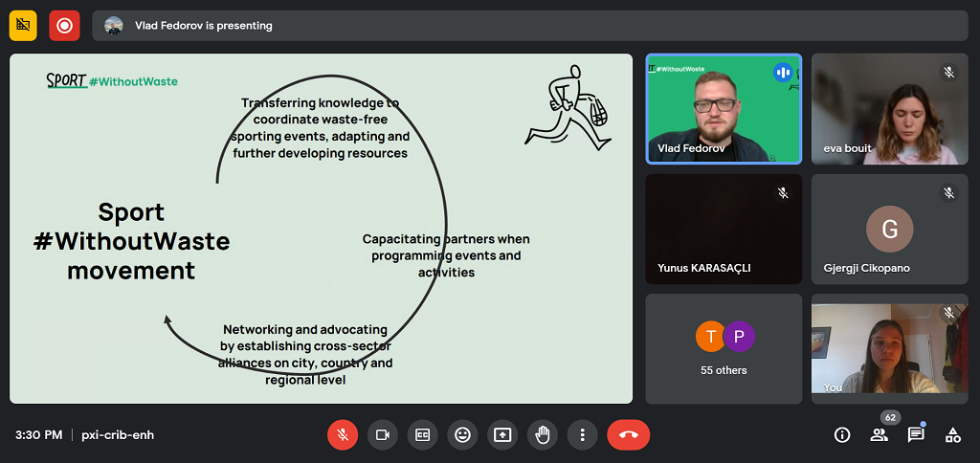This screenshot has height=463, width=980.
Task: Click the present now screen share icon
Action: 502,435
